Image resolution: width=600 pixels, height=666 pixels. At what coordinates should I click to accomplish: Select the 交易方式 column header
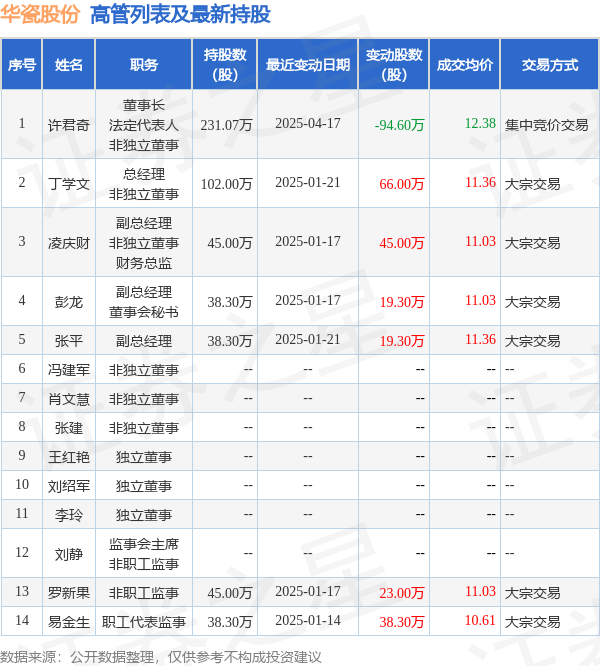550,65
